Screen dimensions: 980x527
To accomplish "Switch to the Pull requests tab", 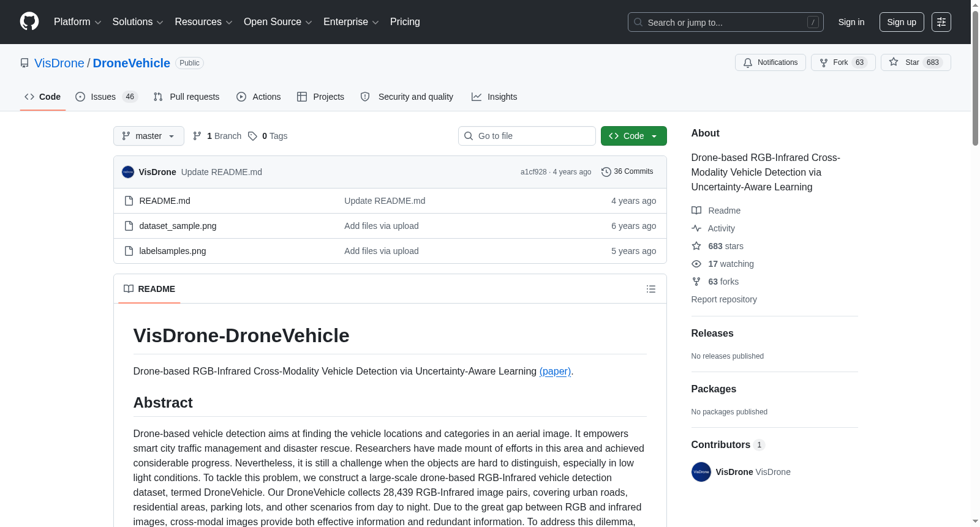I will pyautogui.click(x=186, y=97).
